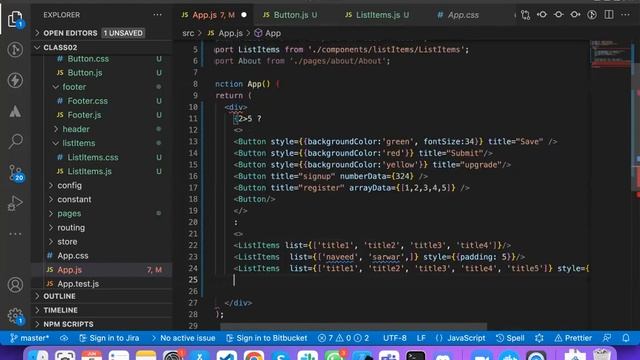Image resolution: width=640 pixels, height=360 pixels.
Task: Show additional views via activity bar ellipsis
Action: 15,234
